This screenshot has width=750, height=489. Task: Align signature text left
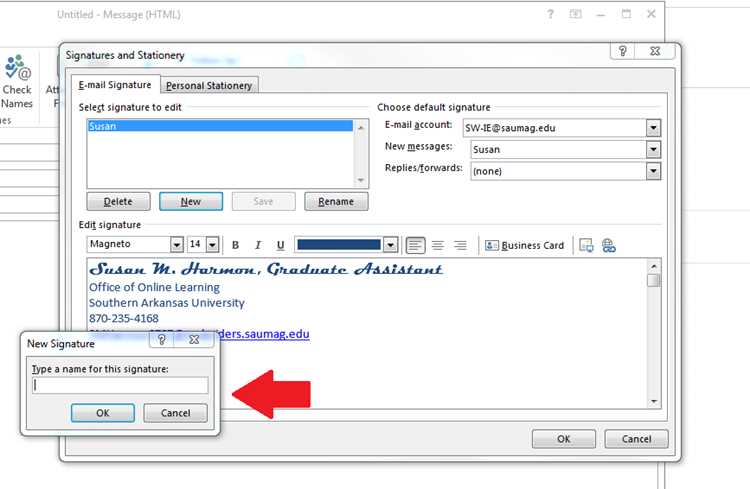point(415,245)
